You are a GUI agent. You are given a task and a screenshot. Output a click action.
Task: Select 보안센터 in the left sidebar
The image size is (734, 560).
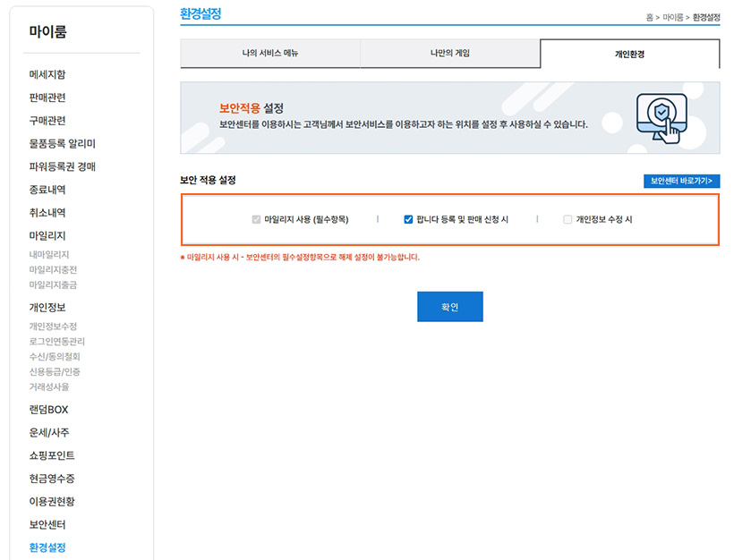tap(47, 524)
